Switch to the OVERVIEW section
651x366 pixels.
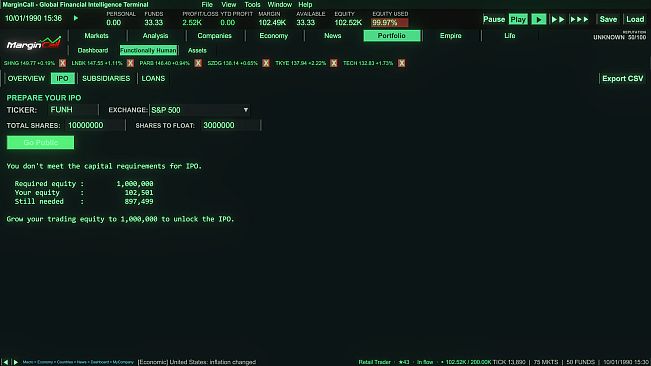click(x=26, y=78)
